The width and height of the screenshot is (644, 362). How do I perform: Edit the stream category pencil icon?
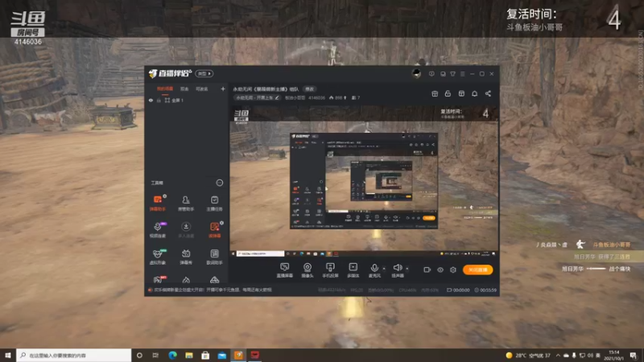click(x=277, y=97)
